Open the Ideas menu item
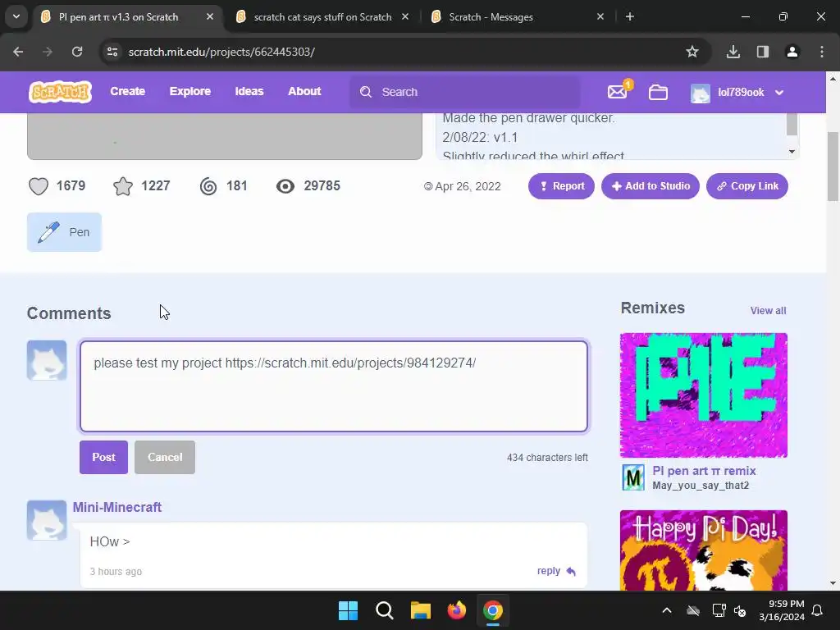The height and width of the screenshot is (630, 840). click(249, 92)
